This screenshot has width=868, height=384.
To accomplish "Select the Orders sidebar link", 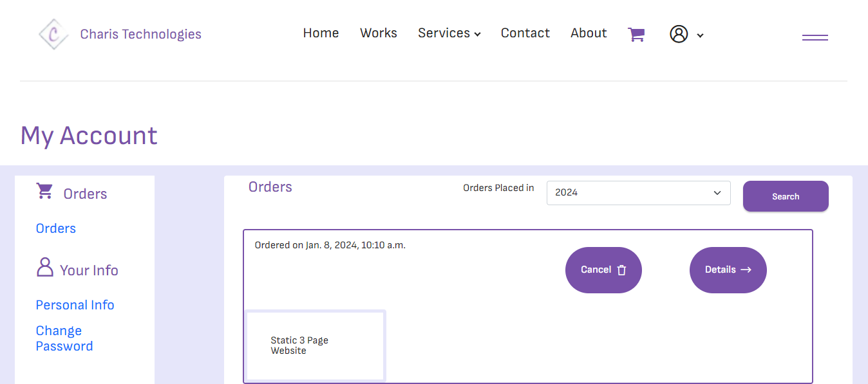I will pyautogui.click(x=55, y=228).
